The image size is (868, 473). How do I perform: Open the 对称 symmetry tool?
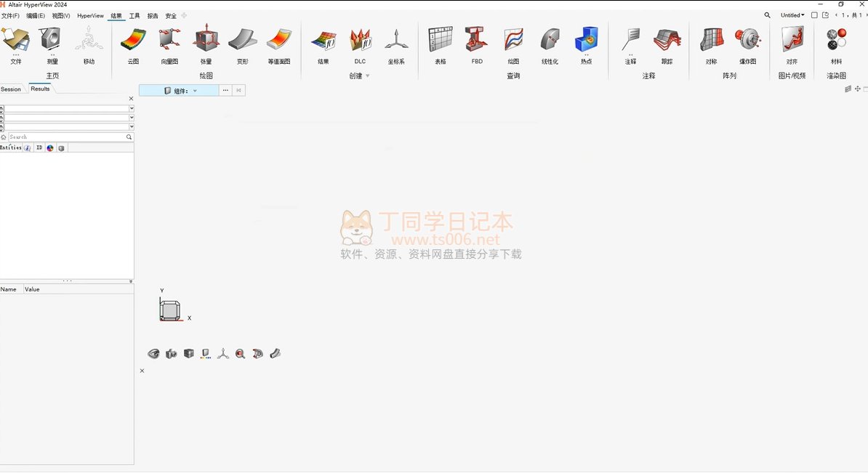[712, 45]
